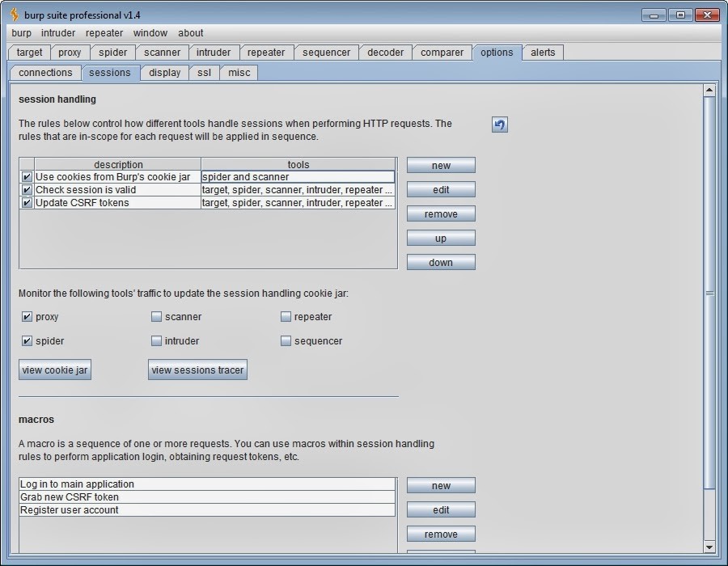
Task: Toggle the 'Use cookies from Burp's cookie jar' rule checkbox
Action: pos(27,177)
